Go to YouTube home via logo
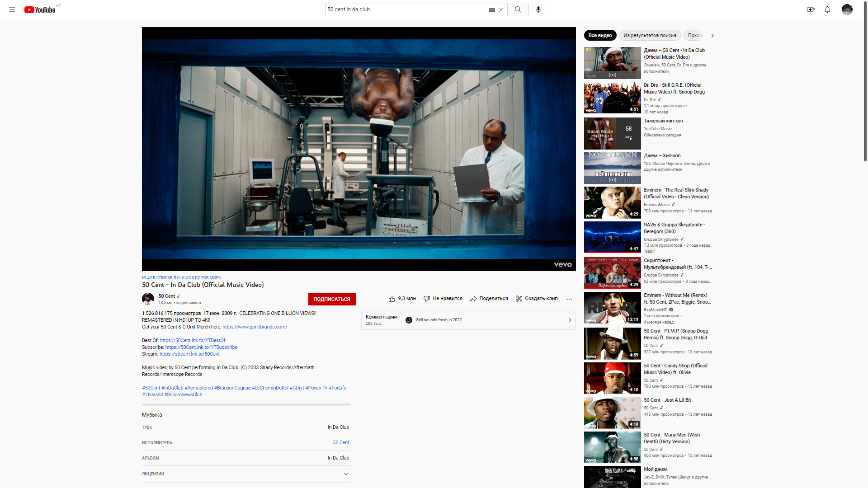Viewport: 868px width, 488px height. (40, 9)
